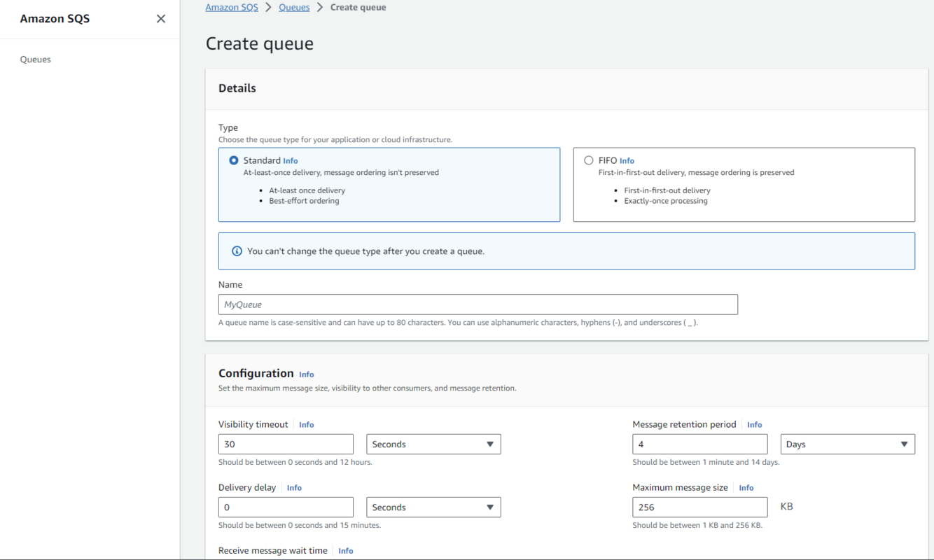
Task: Open Info link for Maximum message size
Action: coord(746,488)
